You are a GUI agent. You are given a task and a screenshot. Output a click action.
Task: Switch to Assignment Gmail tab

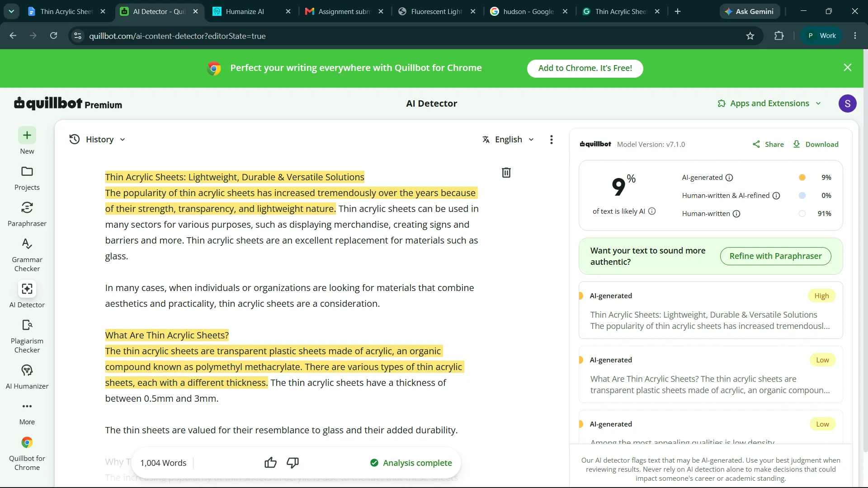344,11
